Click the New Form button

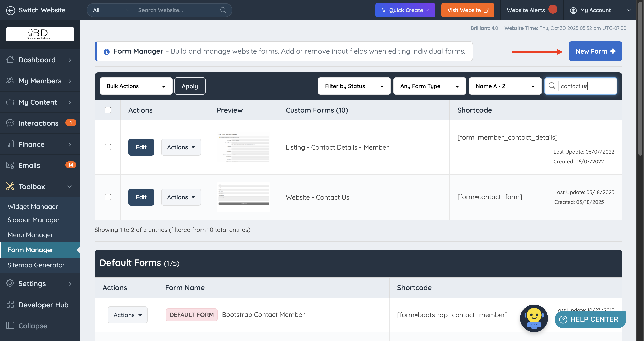click(595, 51)
